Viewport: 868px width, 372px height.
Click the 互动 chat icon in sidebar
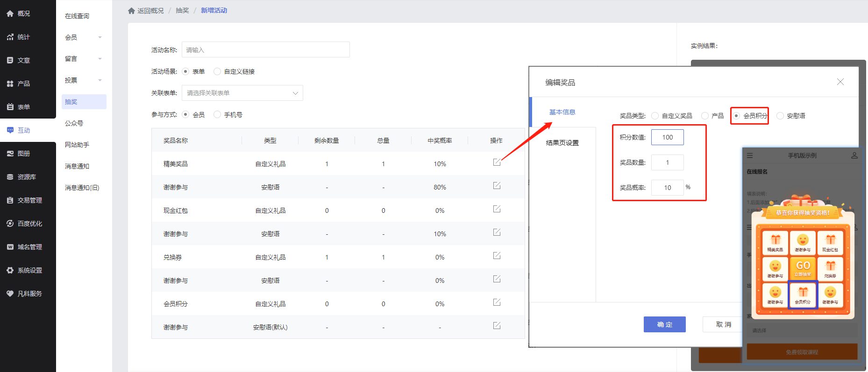10,130
